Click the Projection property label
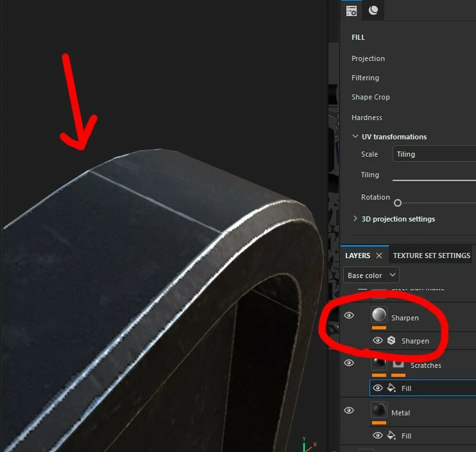Screen dimensions: 476x452 [x=368, y=58]
